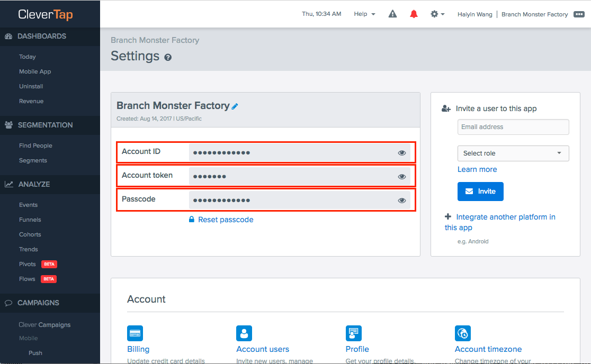Go to Mobile App dashboard
591x364 pixels.
[x=35, y=71]
